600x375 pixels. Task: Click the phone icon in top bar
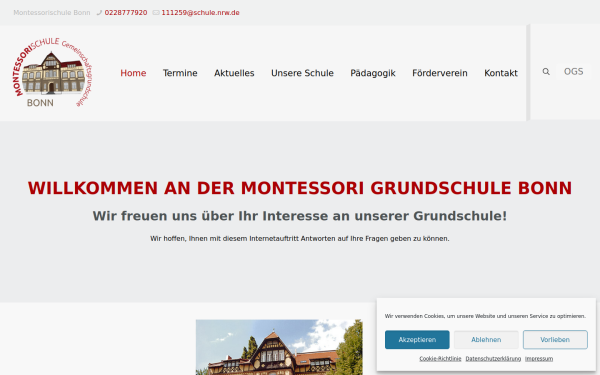(99, 13)
